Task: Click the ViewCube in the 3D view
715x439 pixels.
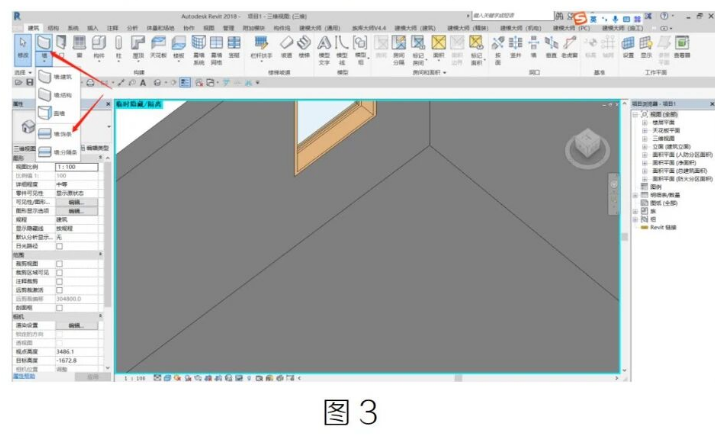Action: click(587, 145)
